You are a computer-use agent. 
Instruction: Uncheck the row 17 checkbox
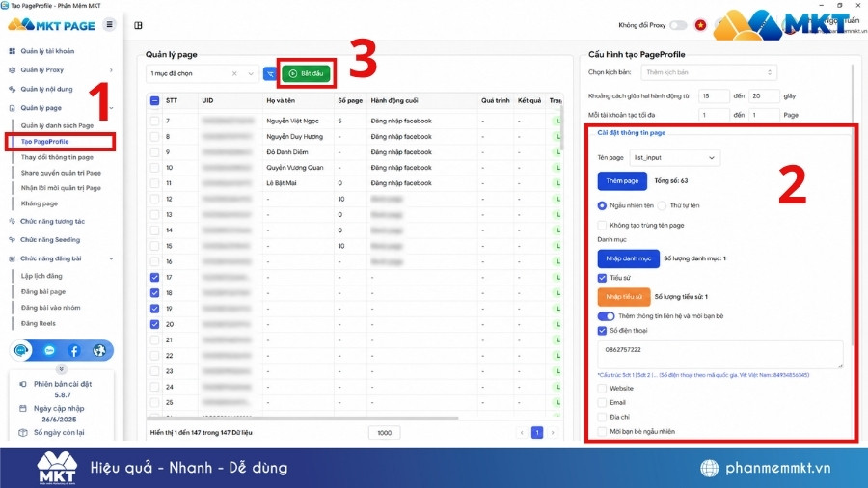(155, 277)
